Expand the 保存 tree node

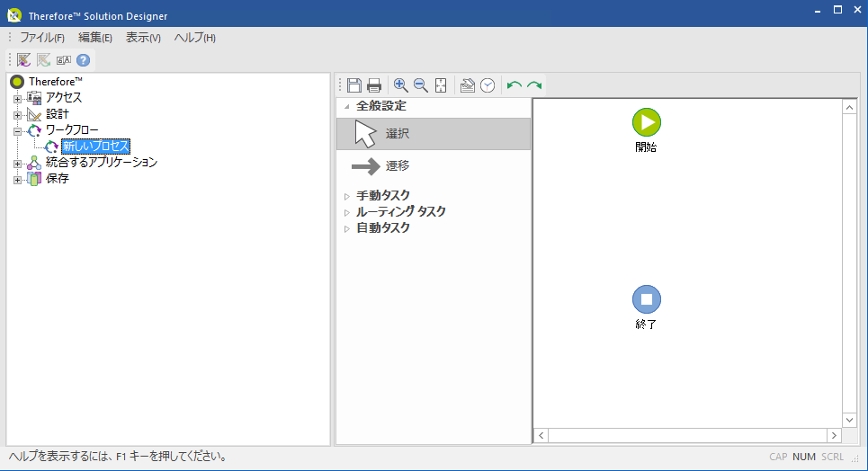tap(17, 180)
